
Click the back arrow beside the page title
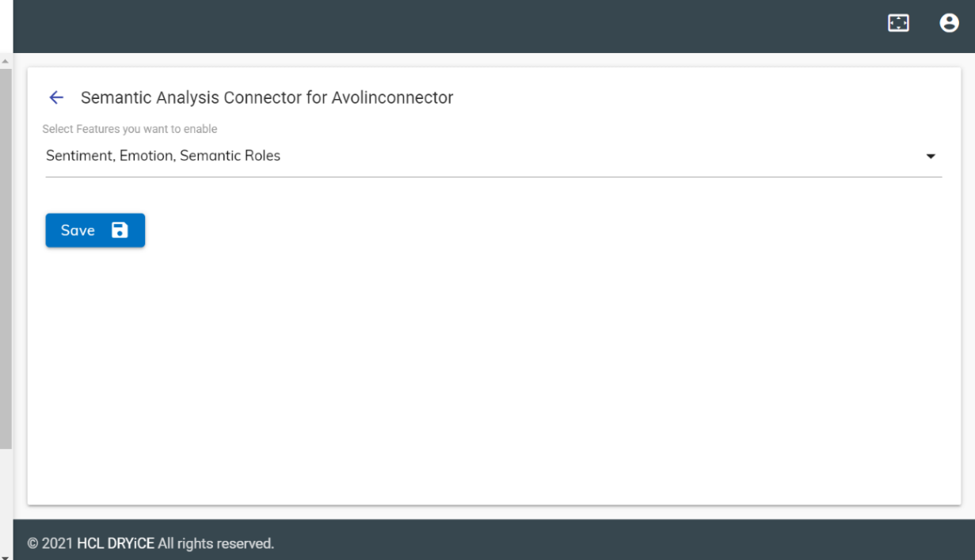point(56,97)
